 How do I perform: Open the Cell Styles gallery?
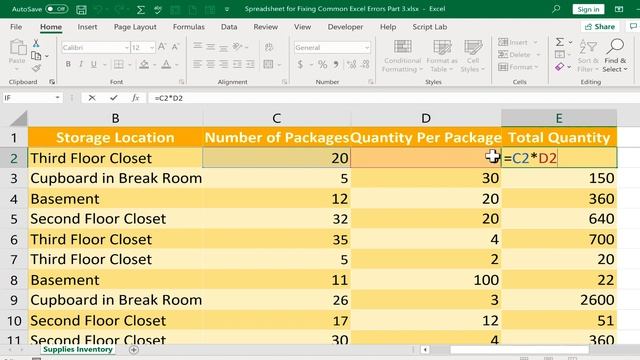pyautogui.click(x=473, y=57)
